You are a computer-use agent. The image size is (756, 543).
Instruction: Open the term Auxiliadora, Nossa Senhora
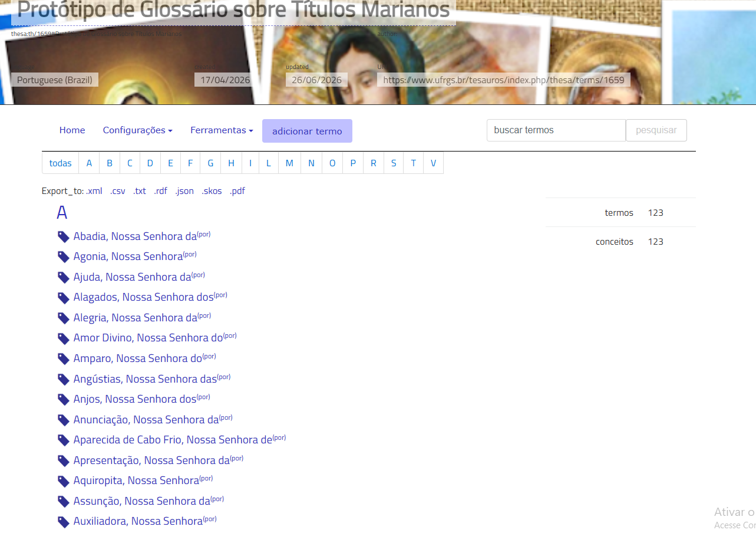(138, 521)
